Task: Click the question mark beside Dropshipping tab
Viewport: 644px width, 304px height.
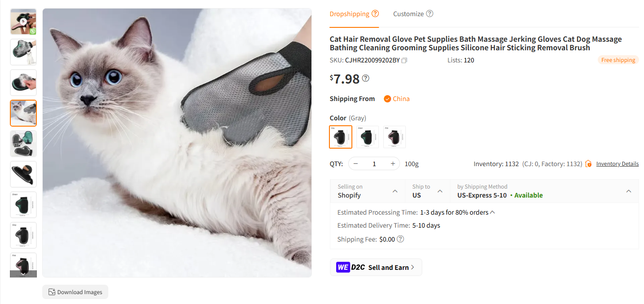Action: pyautogui.click(x=375, y=13)
